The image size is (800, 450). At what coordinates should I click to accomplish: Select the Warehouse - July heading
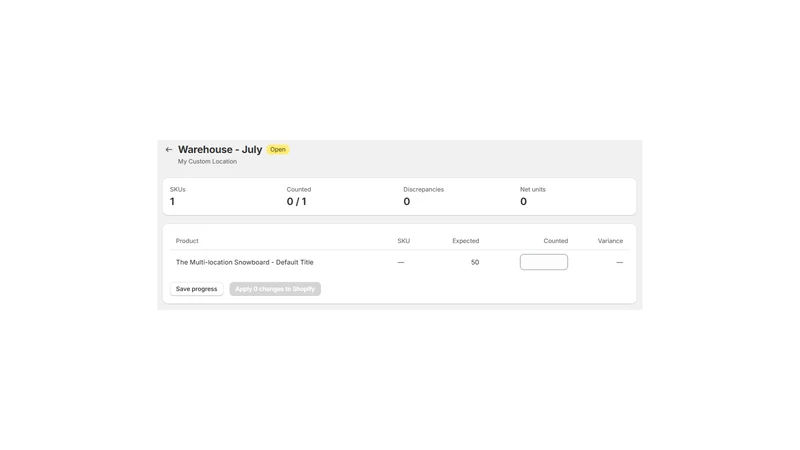[x=220, y=149]
